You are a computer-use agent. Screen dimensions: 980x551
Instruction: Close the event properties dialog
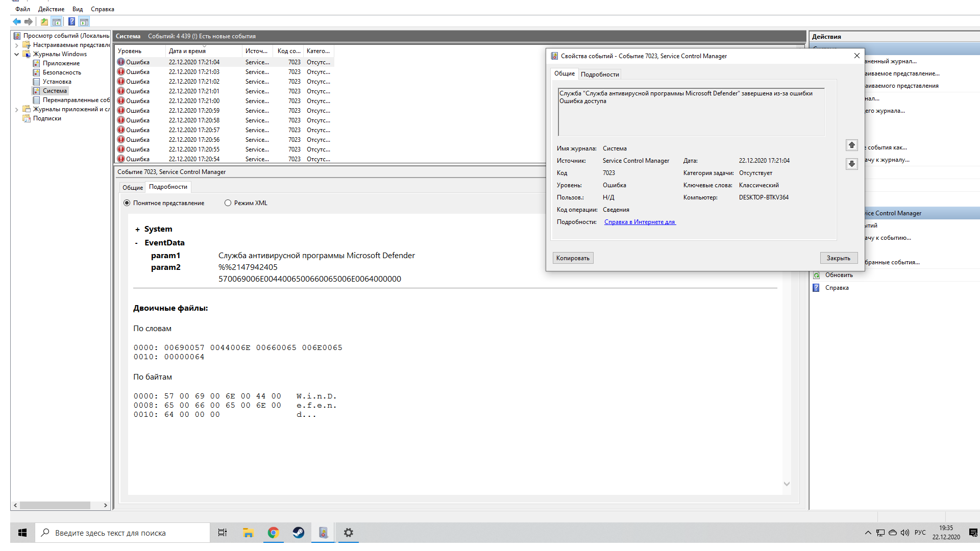857,56
